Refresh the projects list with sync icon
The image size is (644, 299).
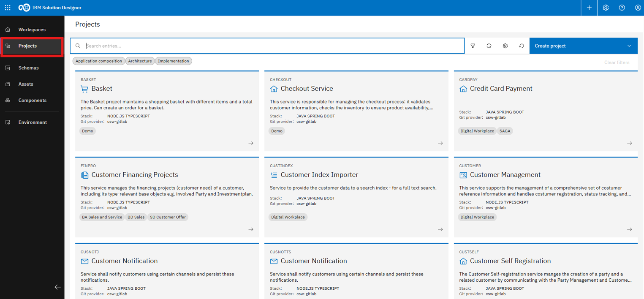[x=489, y=46]
